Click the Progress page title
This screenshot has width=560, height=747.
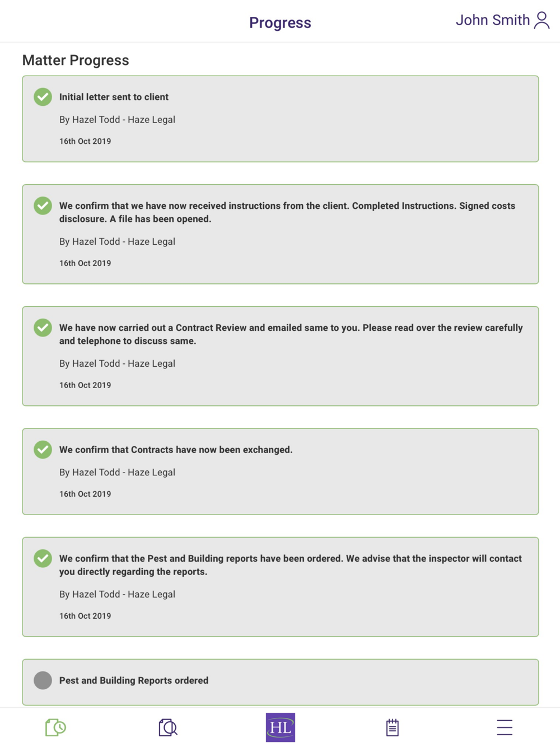(280, 23)
